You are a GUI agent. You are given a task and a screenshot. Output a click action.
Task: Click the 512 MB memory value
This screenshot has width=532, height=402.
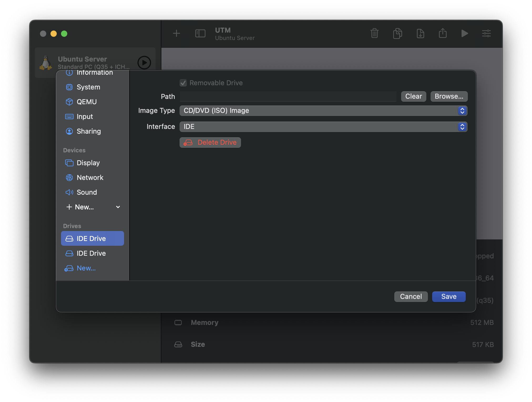tap(482, 323)
